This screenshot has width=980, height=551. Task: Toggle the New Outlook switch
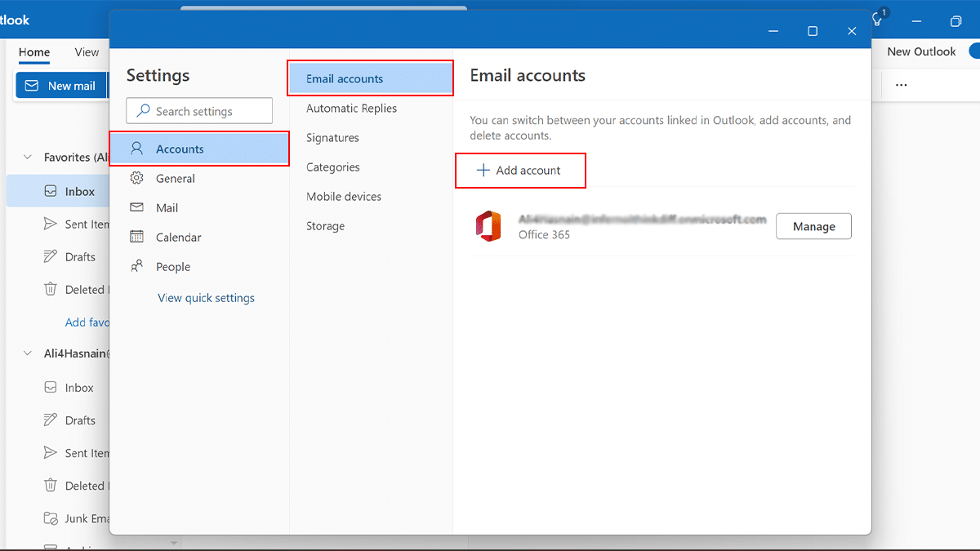point(973,51)
